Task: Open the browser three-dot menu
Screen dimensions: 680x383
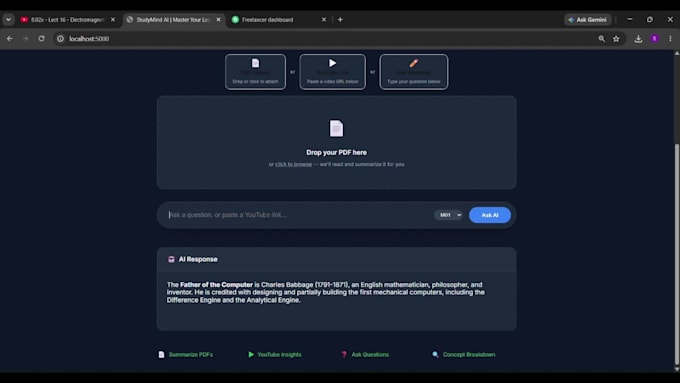Action: pos(670,39)
